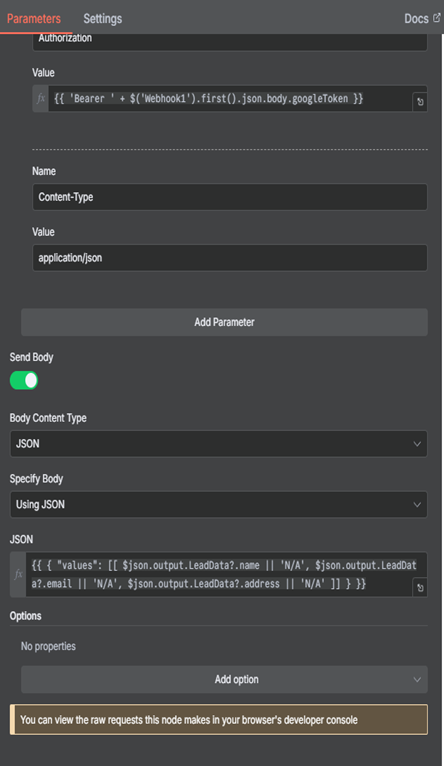Expand the Specify Body dropdown
444x766 pixels.
218,504
